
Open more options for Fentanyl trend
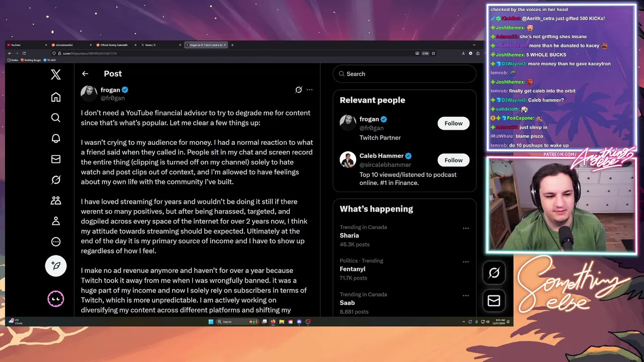466,261
